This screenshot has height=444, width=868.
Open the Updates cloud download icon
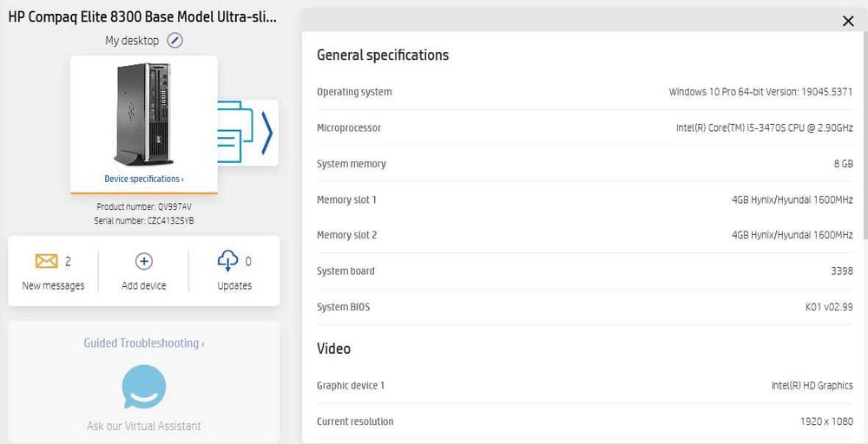[228, 260]
